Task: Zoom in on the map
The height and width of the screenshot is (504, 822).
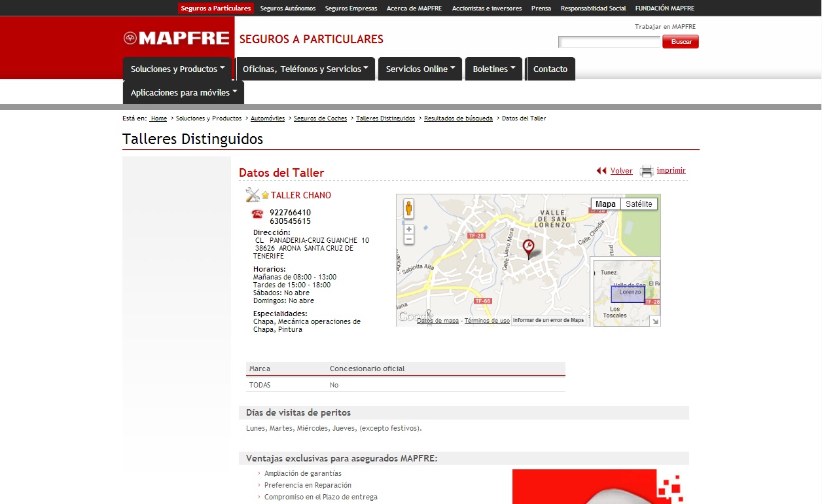Action: pos(409,229)
